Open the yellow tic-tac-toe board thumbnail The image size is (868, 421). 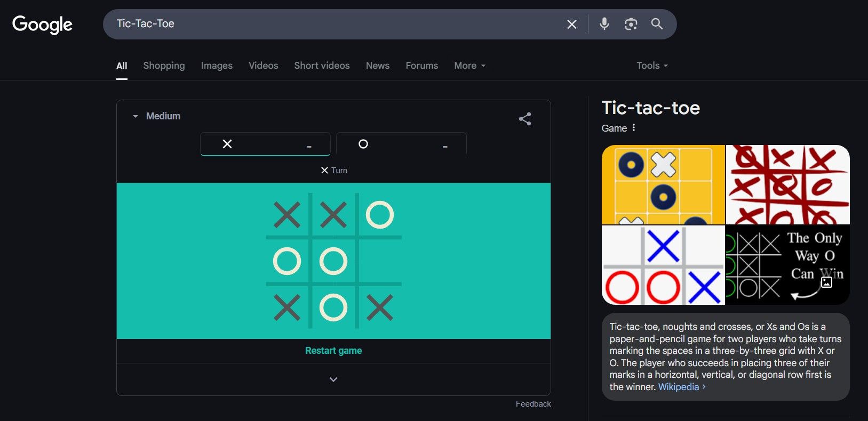pos(663,184)
